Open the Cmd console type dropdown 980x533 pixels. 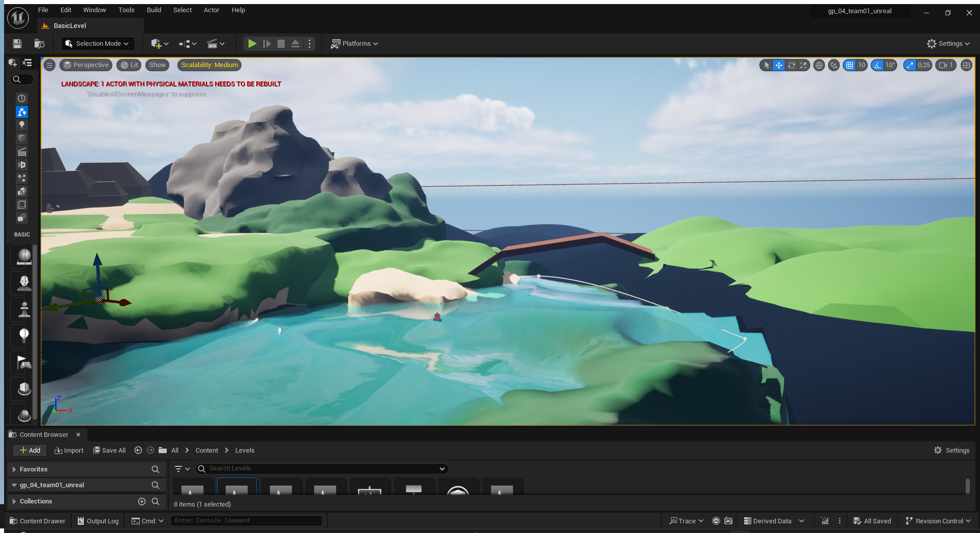pyautogui.click(x=148, y=521)
